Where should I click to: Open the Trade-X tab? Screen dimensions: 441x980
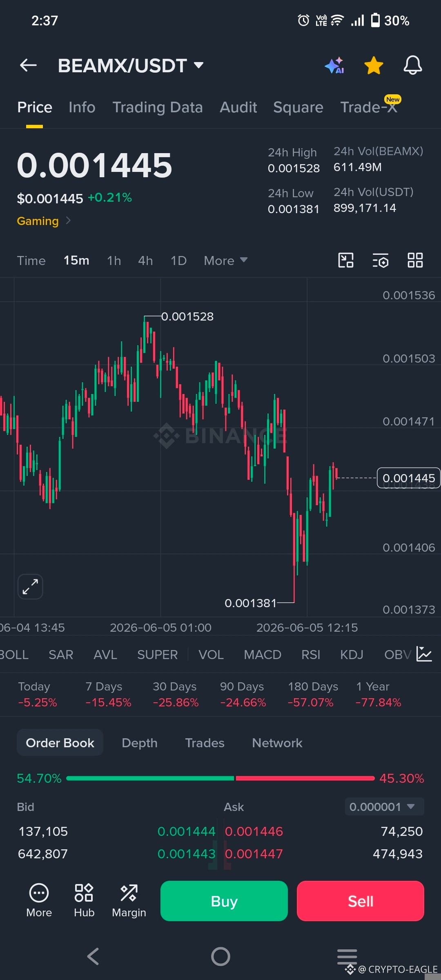coord(369,107)
